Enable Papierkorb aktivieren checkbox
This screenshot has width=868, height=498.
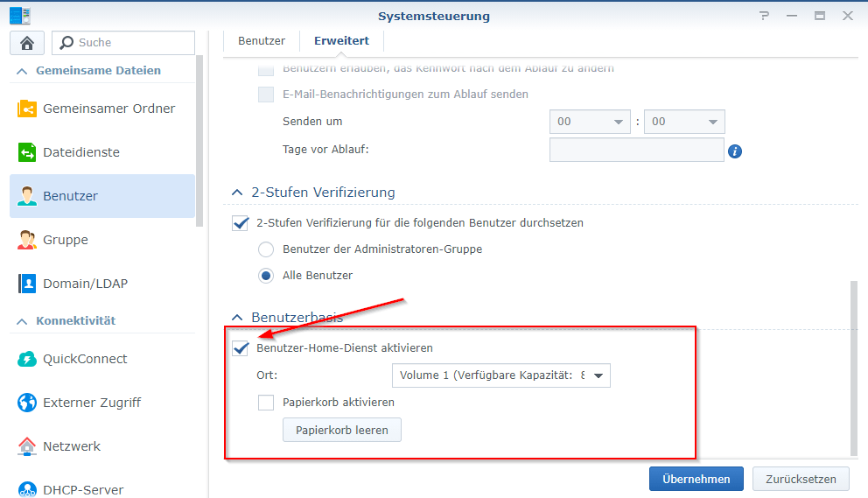[x=266, y=403]
